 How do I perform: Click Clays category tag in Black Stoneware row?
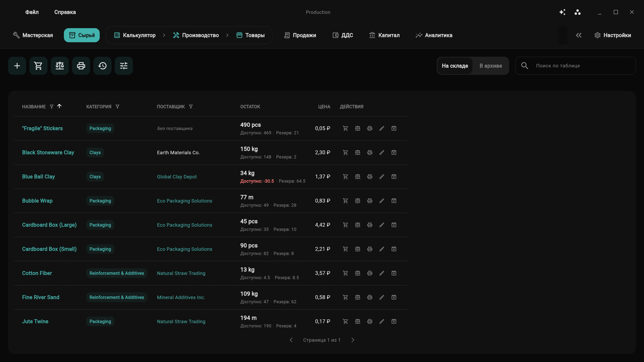95,152
